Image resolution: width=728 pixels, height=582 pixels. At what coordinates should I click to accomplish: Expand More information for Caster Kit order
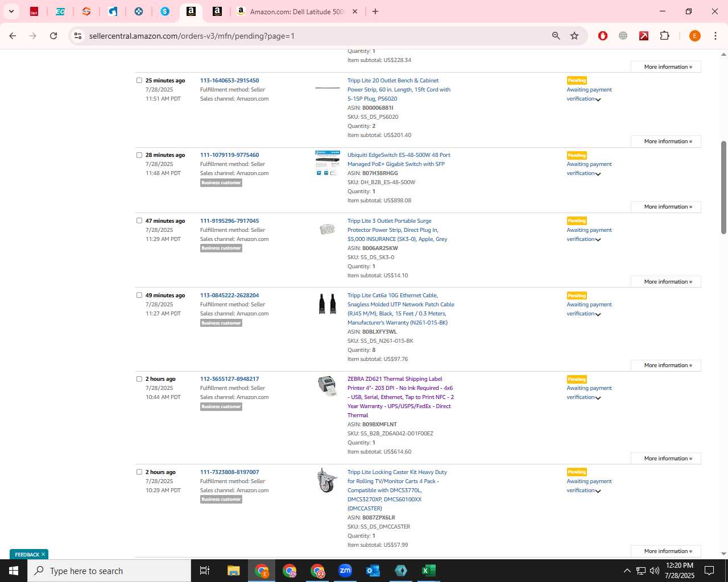[x=665, y=551]
